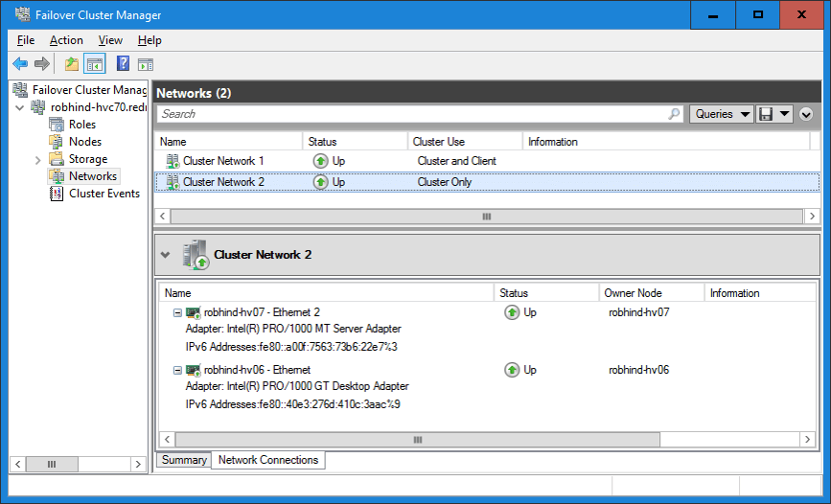Sort networks by Name column header
The height and width of the screenshot is (504, 831).
click(228, 142)
